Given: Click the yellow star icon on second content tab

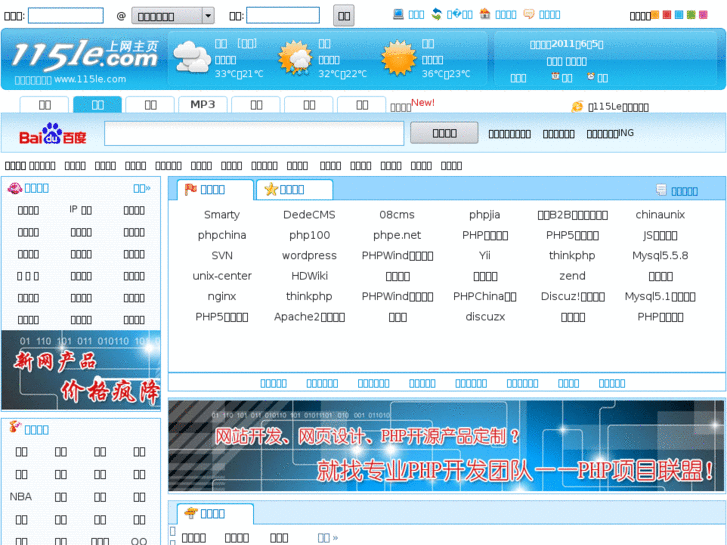Looking at the screenshot, I should pos(271,189).
